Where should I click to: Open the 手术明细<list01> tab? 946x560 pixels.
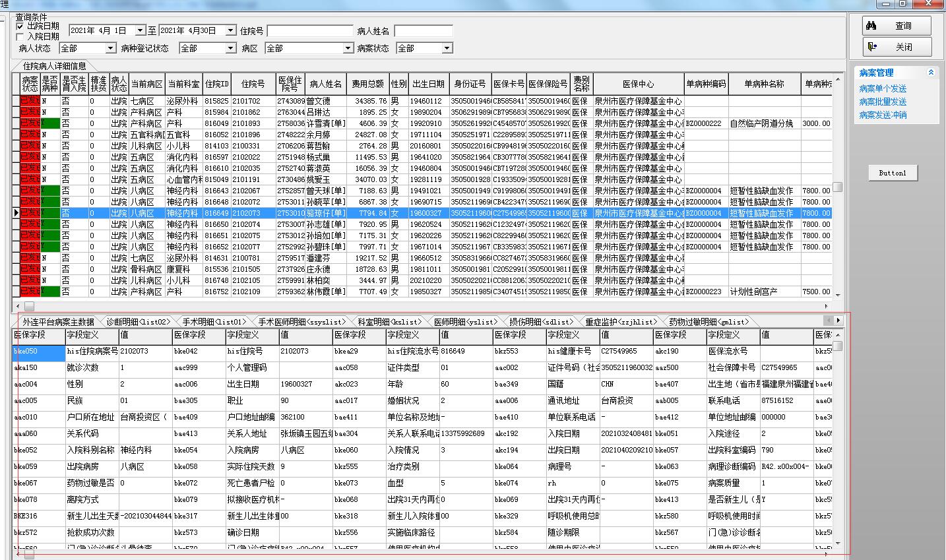click(x=214, y=322)
